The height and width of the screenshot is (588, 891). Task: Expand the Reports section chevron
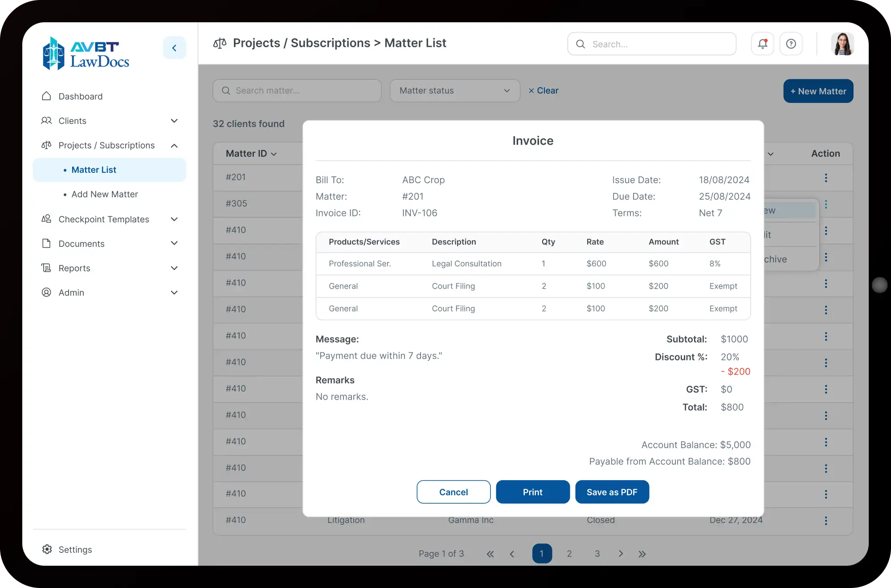click(x=174, y=268)
